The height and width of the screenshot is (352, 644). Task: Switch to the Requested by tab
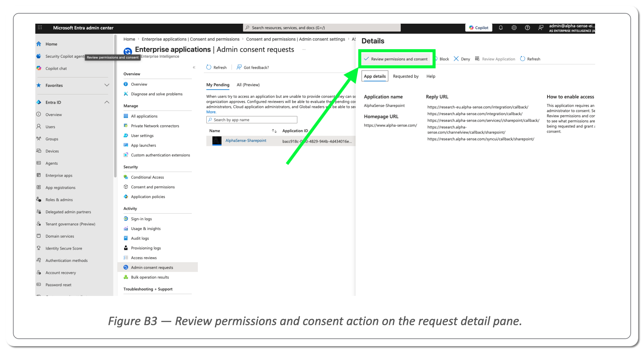point(406,76)
